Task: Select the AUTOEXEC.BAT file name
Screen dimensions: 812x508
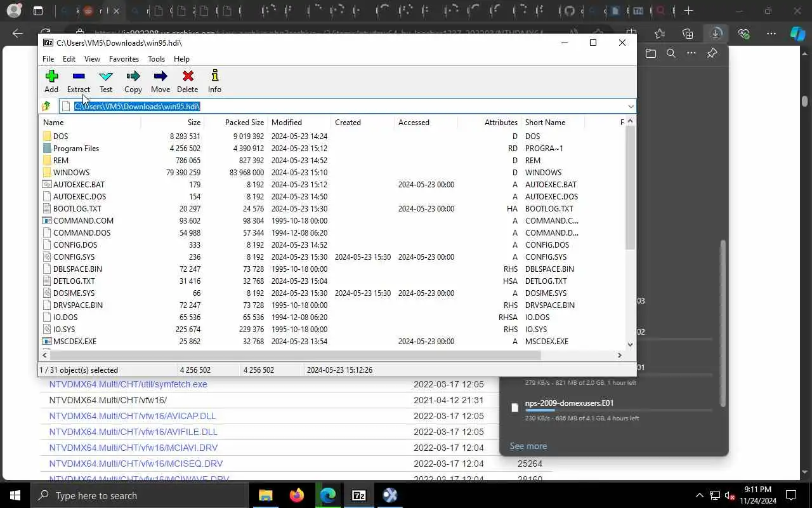Action: [79, 184]
